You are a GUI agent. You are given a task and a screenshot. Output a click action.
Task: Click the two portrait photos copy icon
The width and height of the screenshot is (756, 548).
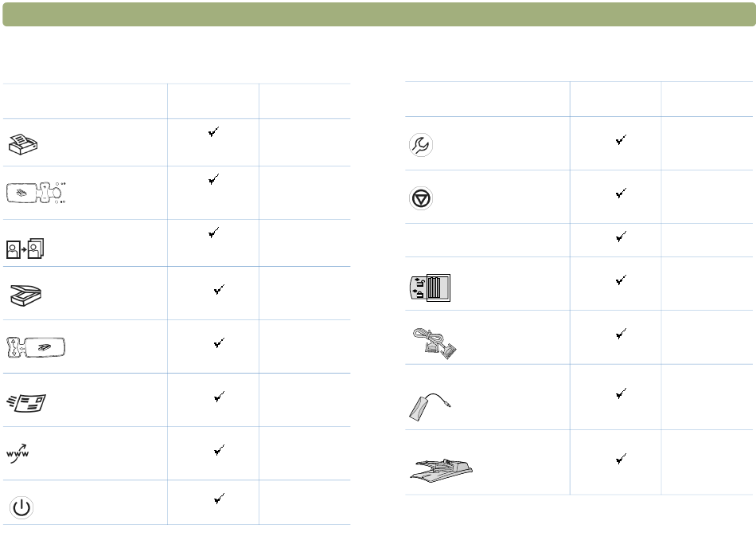point(25,249)
